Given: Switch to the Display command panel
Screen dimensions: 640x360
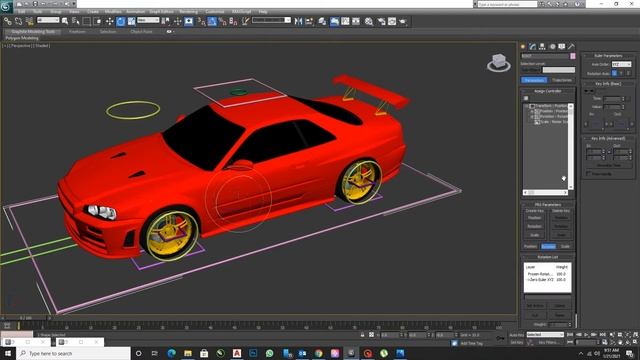Looking at the screenshot, I should tap(562, 47).
